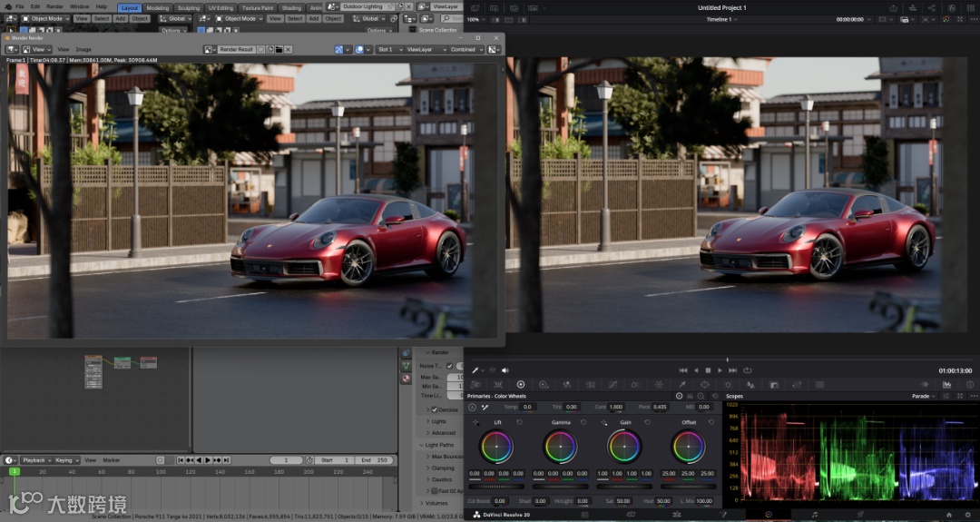
Task: Open the Parade scope type dropdown
Action: pos(925,396)
